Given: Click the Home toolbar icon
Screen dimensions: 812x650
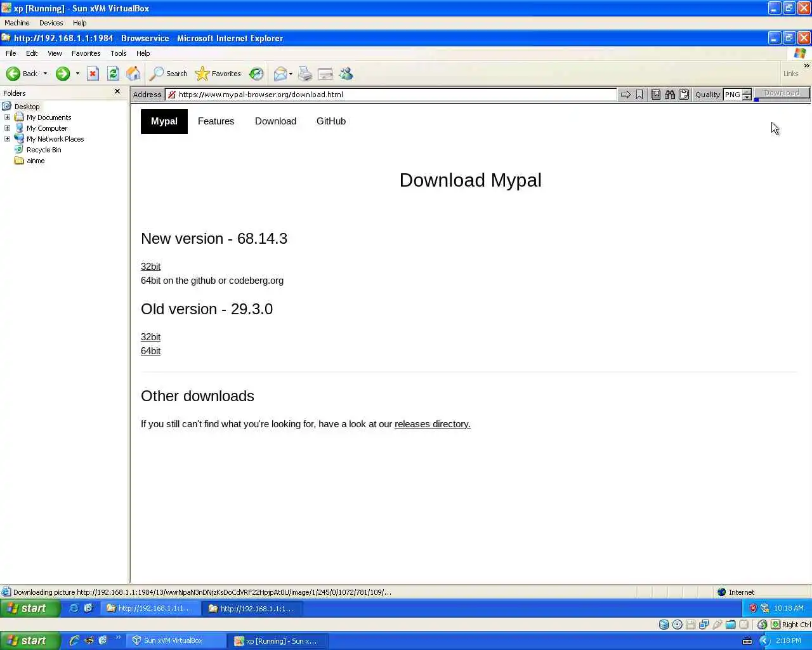Looking at the screenshot, I should pyautogui.click(x=133, y=74).
